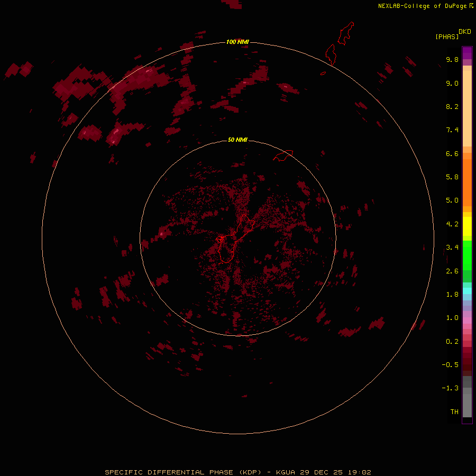Click the -0.5 scale value
This screenshot has width=476, height=476.
click(x=450, y=365)
